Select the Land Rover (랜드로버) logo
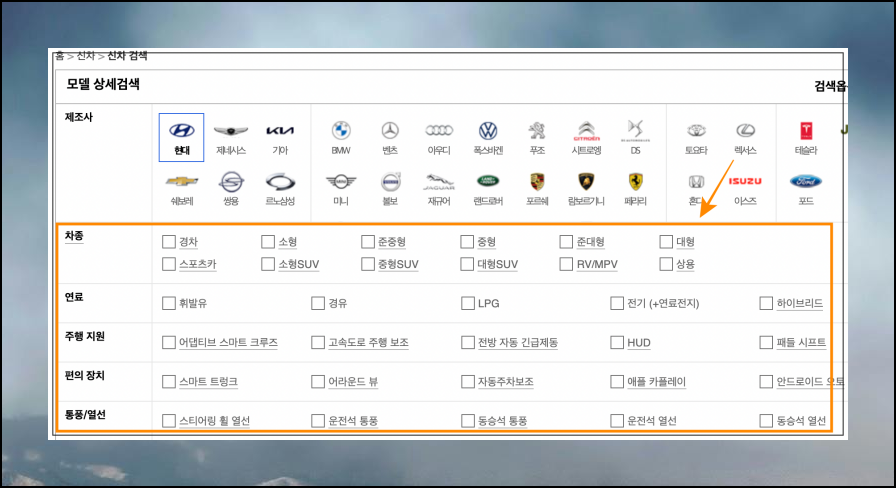This screenshot has height=488, width=896. [488, 182]
